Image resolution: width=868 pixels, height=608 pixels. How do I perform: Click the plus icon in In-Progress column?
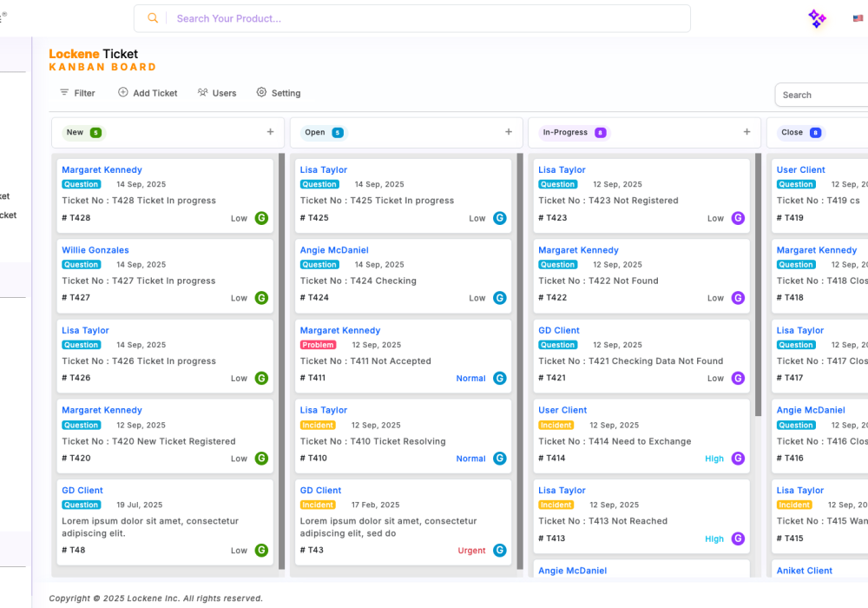(746, 132)
